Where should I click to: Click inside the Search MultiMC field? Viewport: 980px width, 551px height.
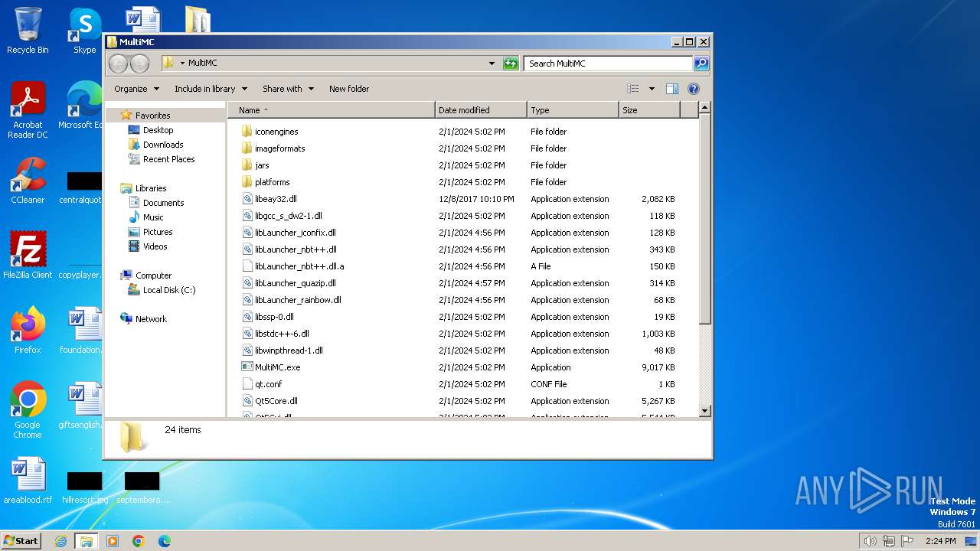[609, 64]
